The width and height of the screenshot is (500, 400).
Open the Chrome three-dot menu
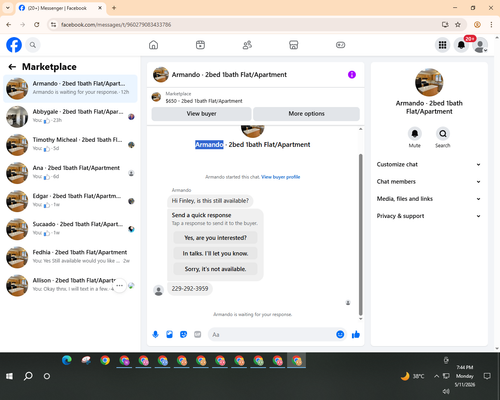tap(491, 25)
